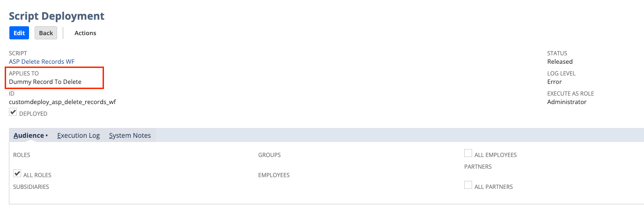Uncheck the All Roles checkbox
The height and width of the screenshot is (217, 644).
pyautogui.click(x=17, y=174)
